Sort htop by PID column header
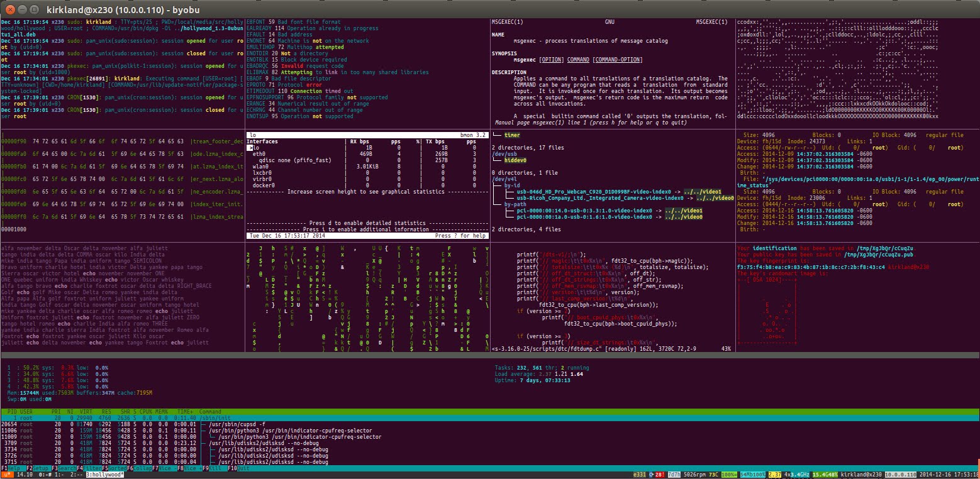This screenshot has width=980, height=479. pyautogui.click(x=11, y=412)
